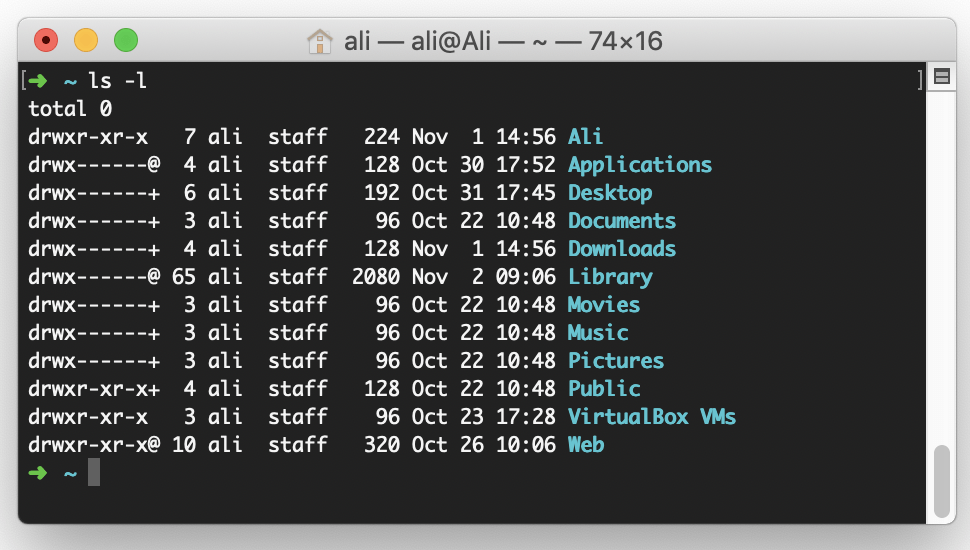Image resolution: width=970 pixels, height=550 pixels.
Task: Click the Downloads directory name
Action: click(x=622, y=249)
